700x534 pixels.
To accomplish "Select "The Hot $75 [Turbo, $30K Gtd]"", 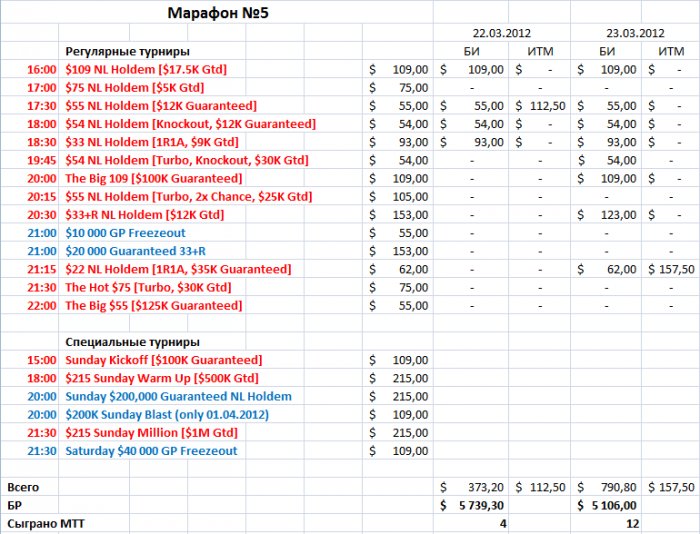I will pyautogui.click(x=148, y=288).
